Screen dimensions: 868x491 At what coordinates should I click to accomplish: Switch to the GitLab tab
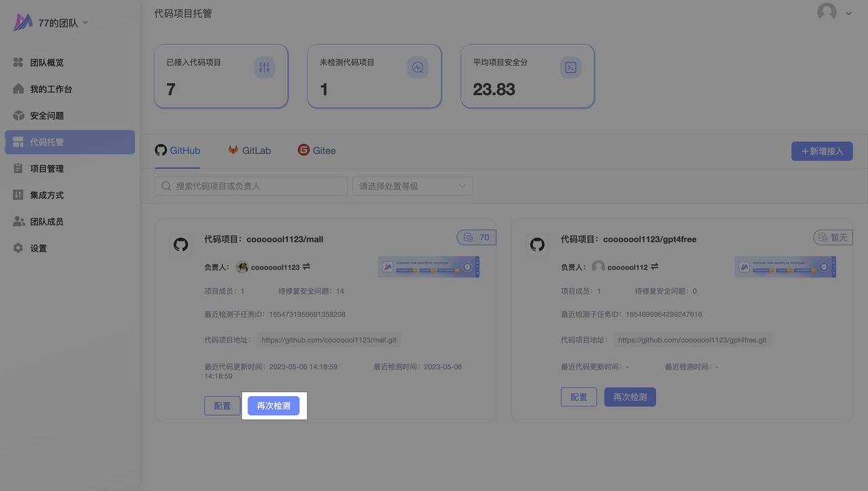coord(250,151)
